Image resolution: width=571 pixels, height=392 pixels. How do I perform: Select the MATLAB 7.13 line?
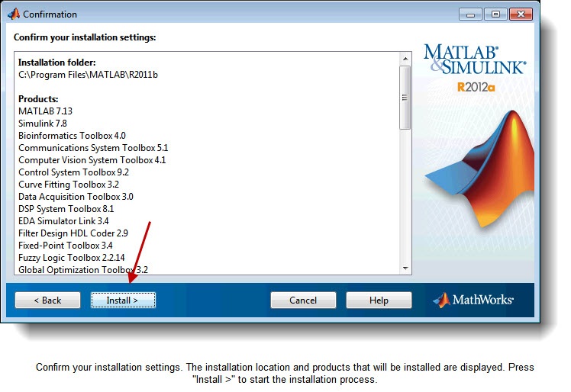click(46, 111)
